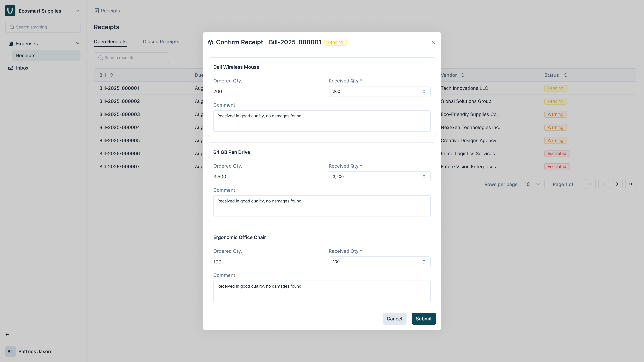
Task: Click the Receipts breadcrumb icon
Action: click(96, 11)
